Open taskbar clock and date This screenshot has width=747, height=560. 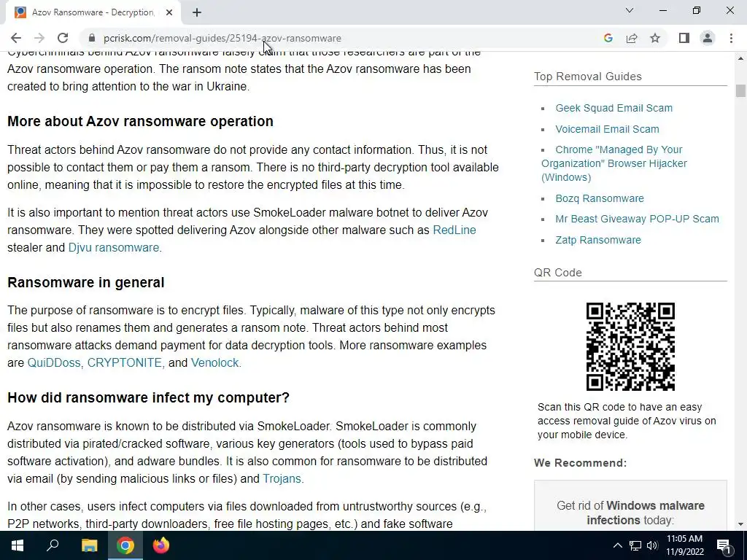pos(684,545)
